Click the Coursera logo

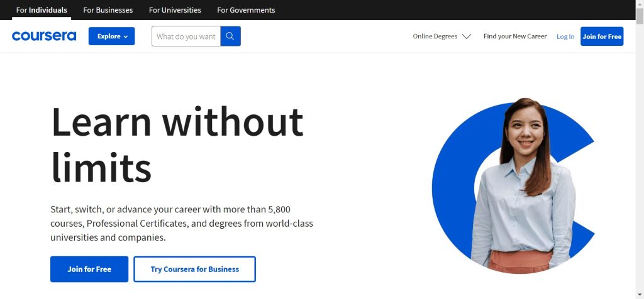pos(44,36)
